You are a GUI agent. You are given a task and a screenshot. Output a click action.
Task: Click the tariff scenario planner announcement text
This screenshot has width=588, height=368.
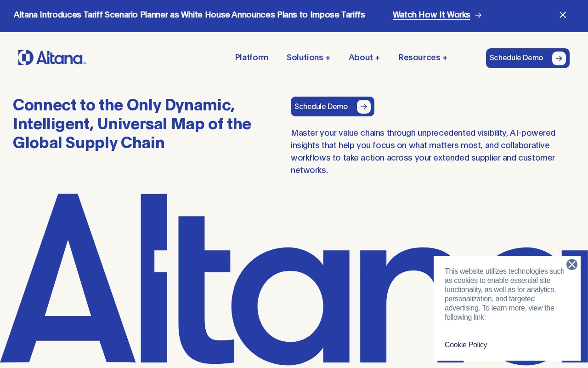189,15
